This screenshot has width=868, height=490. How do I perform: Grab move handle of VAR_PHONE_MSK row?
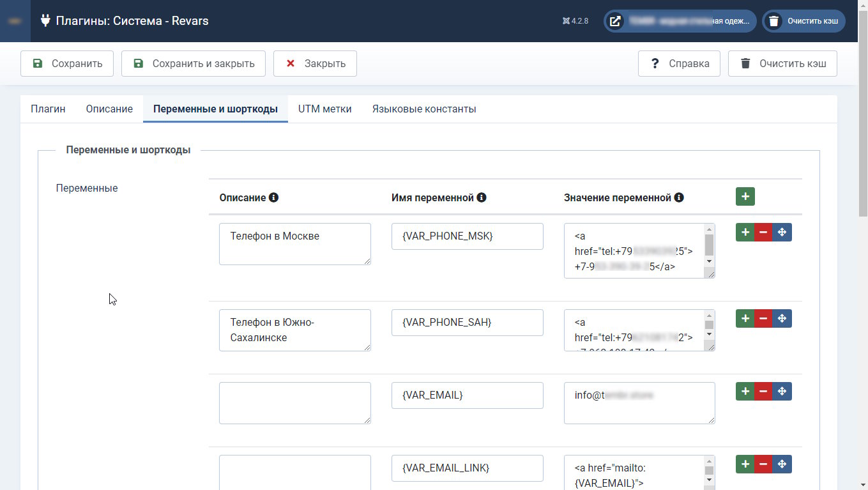pos(782,233)
